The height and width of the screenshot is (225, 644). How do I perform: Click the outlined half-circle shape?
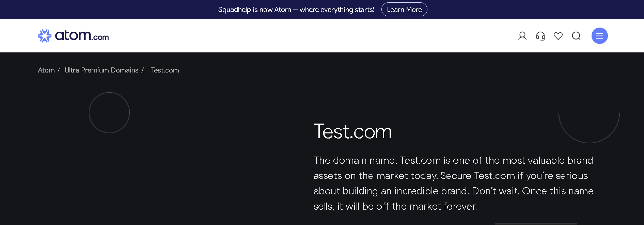589,128
